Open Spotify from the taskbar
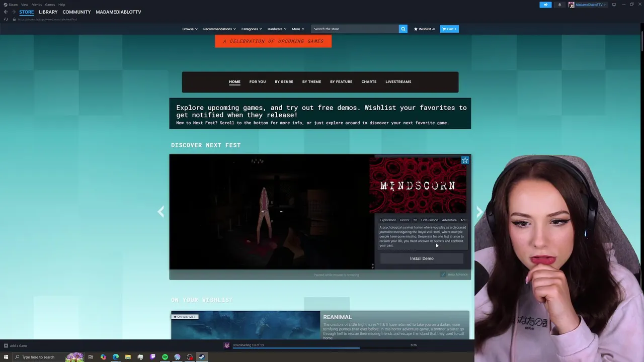Viewport: 644px width, 362px height. pos(165,357)
